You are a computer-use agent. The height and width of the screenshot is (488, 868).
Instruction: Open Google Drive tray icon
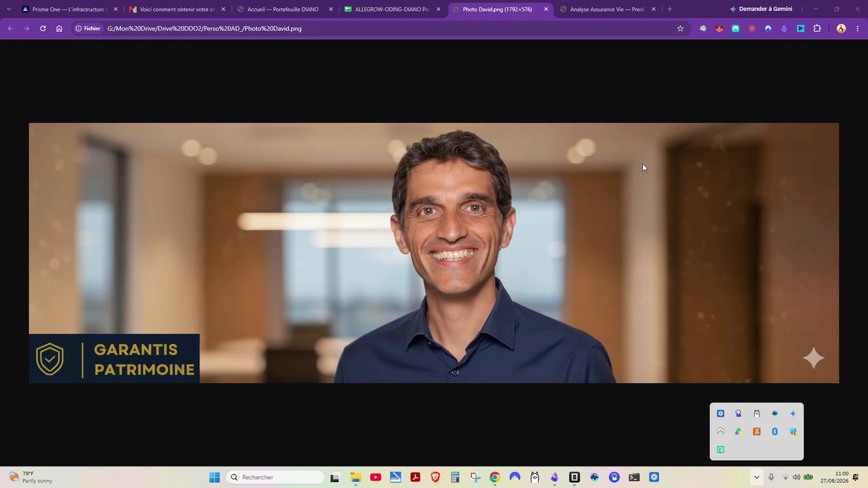point(738,431)
